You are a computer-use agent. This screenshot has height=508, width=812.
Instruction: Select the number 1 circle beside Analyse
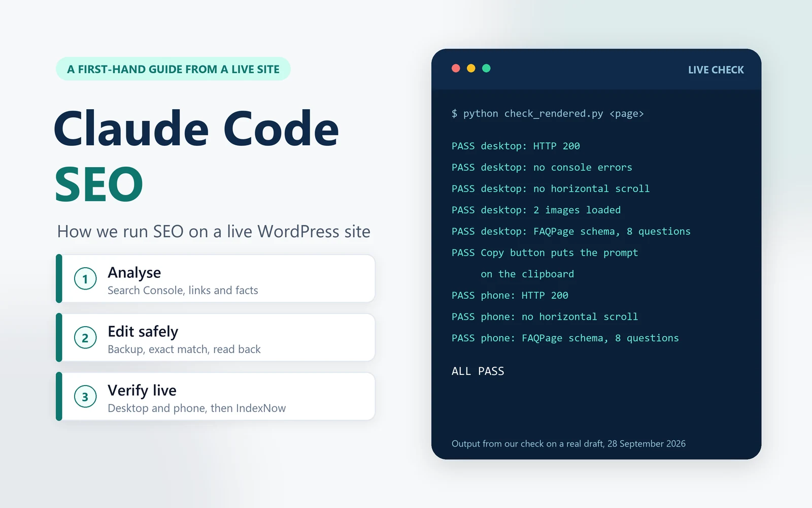click(x=85, y=279)
